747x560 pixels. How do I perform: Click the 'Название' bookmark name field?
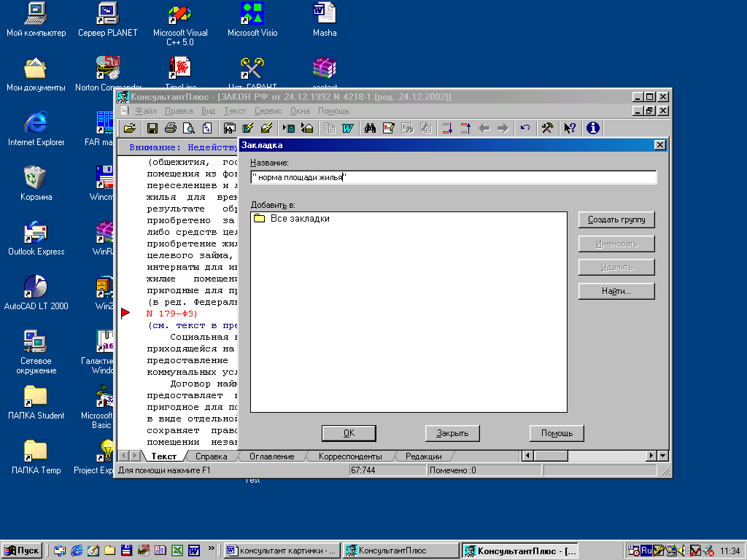(x=452, y=177)
